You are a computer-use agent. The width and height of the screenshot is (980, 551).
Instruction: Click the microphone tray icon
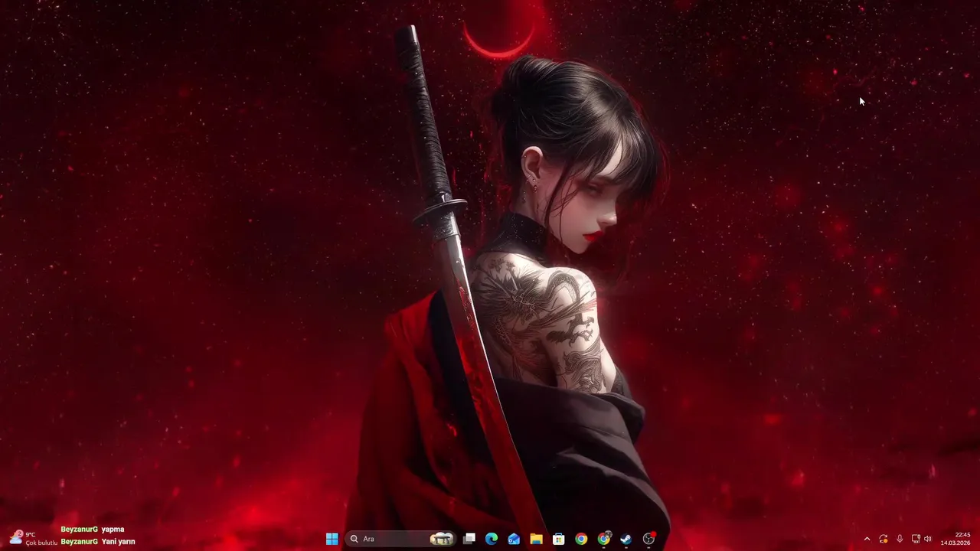pos(900,539)
